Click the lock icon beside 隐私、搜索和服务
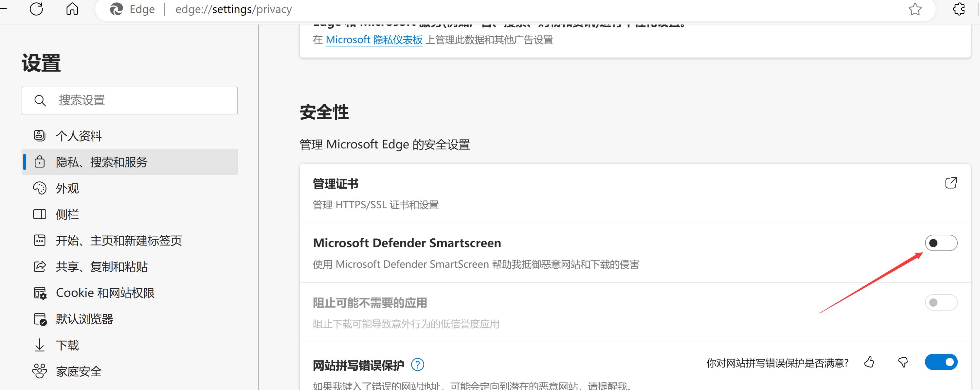 pos(40,161)
